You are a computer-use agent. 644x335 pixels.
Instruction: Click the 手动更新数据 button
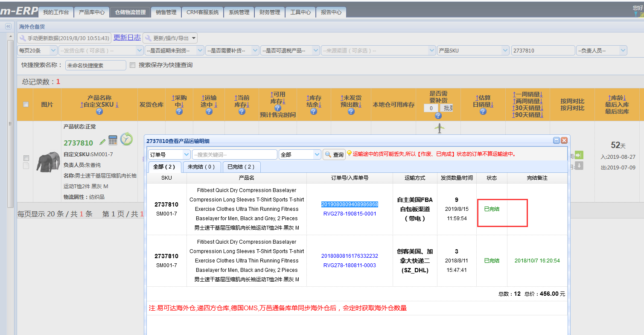[x=64, y=38]
